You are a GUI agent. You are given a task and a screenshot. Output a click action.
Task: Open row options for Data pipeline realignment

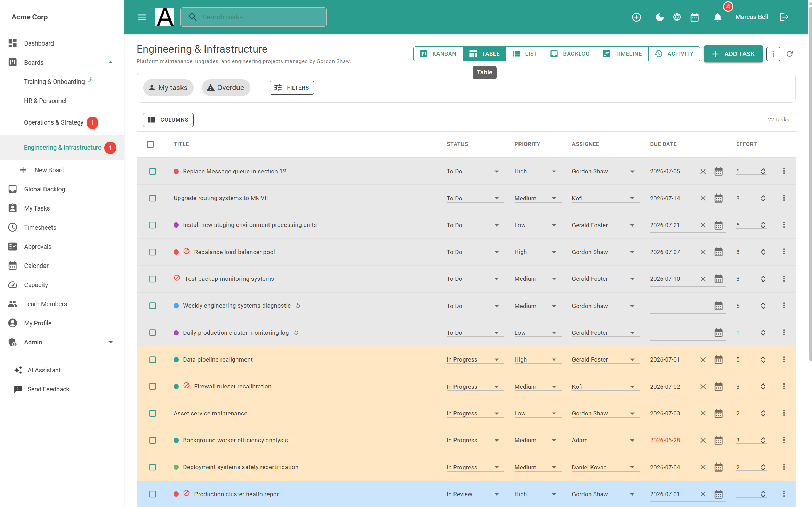[784, 359]
